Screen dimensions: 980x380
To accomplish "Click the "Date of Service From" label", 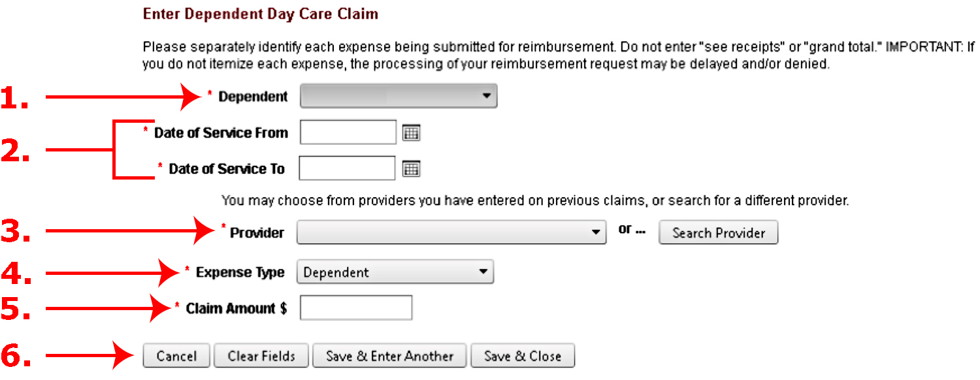I will (x=221, y=133).
